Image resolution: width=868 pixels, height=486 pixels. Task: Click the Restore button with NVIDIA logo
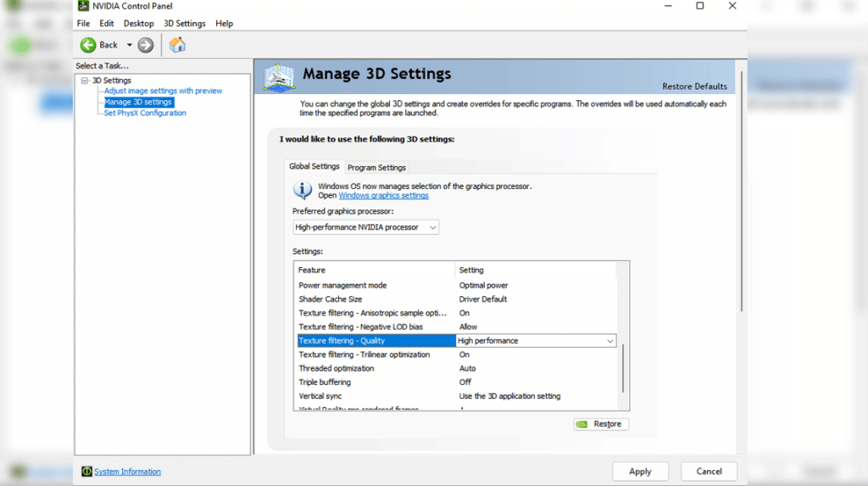[x=601, y=424]
